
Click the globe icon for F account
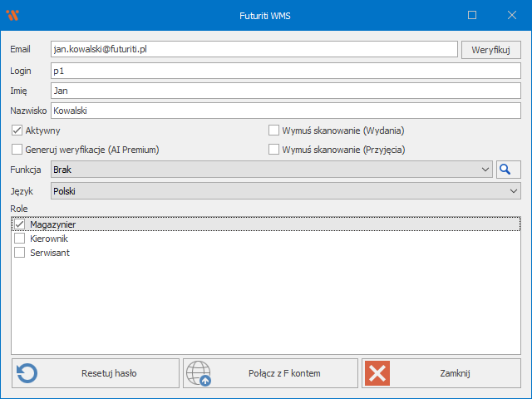[199, 373]
